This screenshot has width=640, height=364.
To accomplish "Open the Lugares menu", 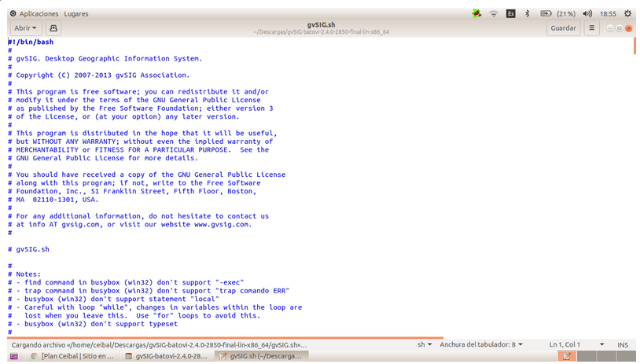I will [76, 14].
